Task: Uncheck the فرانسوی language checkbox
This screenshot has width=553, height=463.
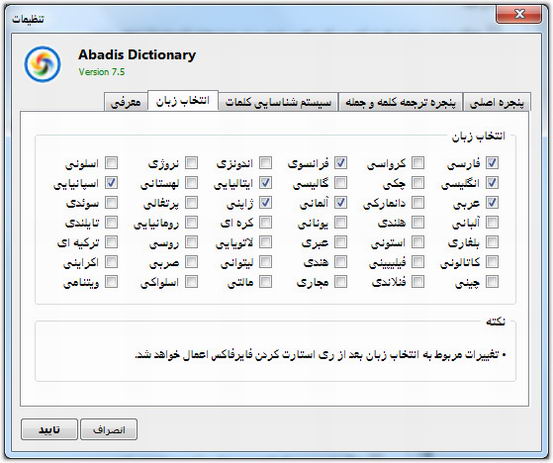Action: [340, 163]
